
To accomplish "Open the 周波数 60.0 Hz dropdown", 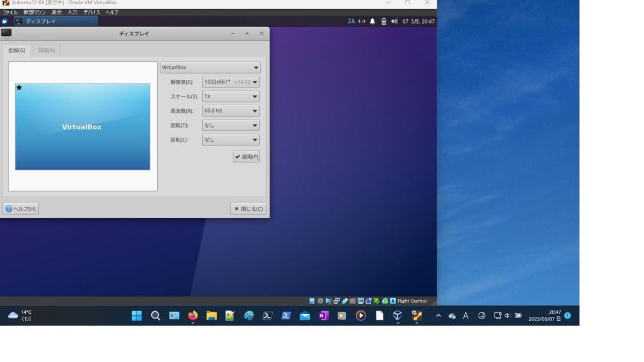I will [x=231, y=111].
